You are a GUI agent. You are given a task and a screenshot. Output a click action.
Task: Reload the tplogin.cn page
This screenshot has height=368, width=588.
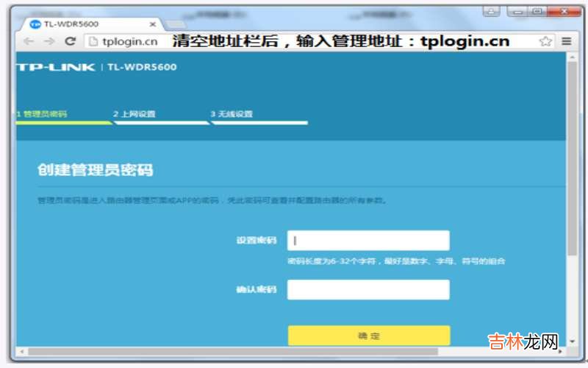(71, 41)
